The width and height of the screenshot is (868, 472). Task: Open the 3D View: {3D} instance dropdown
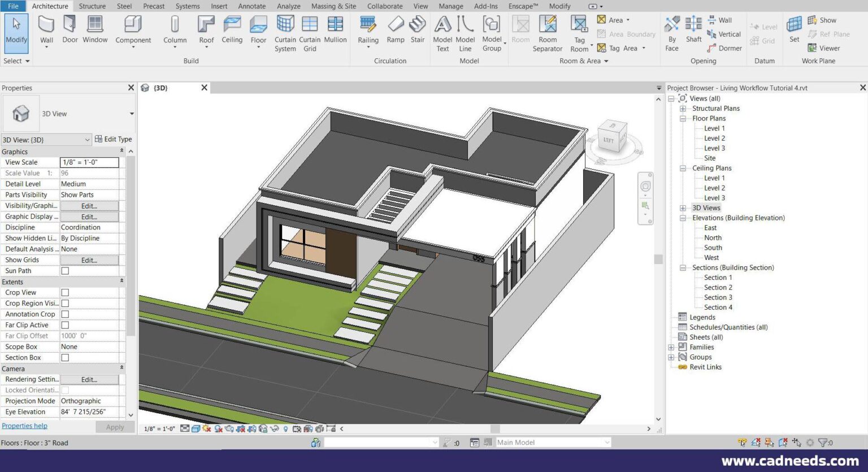[x=88, y=140]
